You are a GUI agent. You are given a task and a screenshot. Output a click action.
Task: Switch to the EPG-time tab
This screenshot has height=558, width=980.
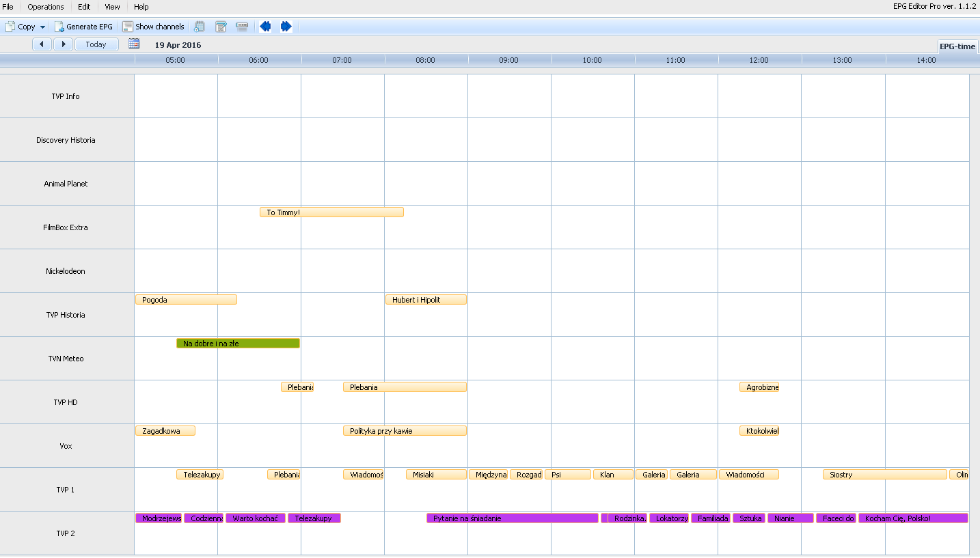pyautogui.click(x=957, y=46)
